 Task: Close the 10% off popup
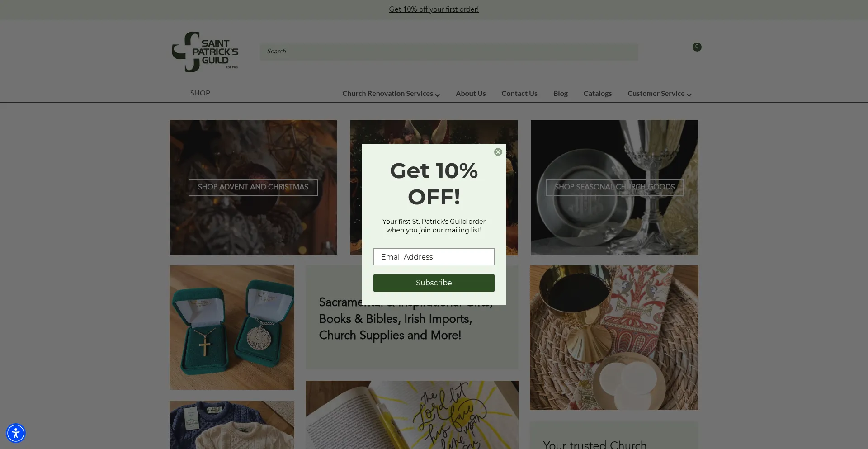pyautogui.click(x=498, y=152)
